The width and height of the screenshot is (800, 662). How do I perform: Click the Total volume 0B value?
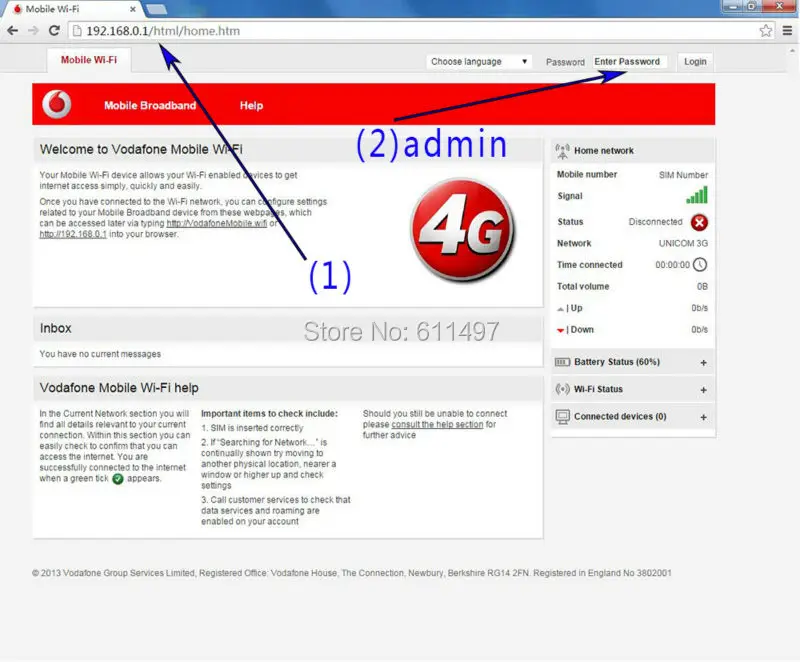[x=703, y=287]
